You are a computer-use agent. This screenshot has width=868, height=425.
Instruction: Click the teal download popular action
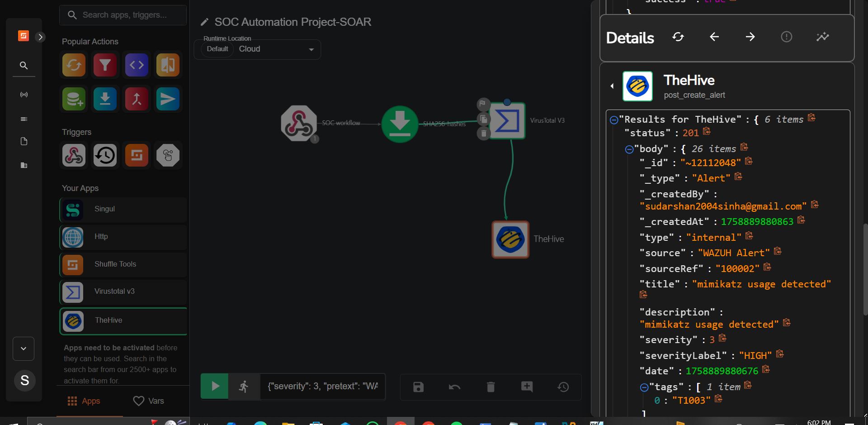[105, 99]
